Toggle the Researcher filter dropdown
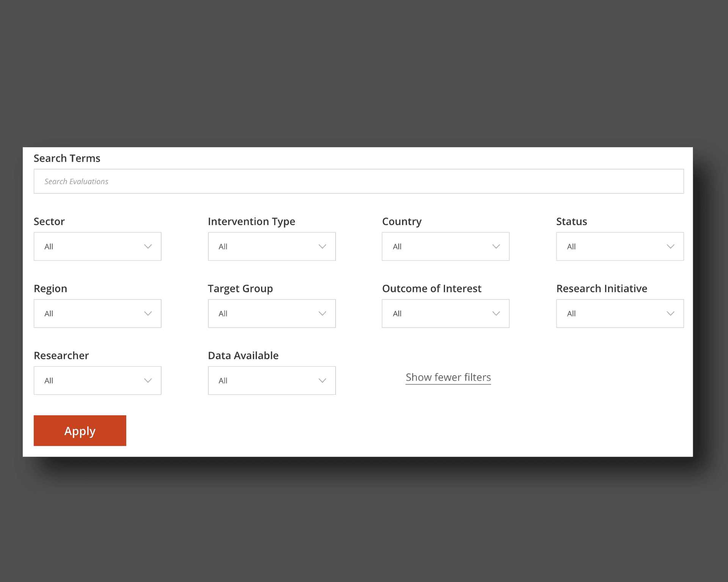This screenshot has height=582, width=728. click(97, 380)
